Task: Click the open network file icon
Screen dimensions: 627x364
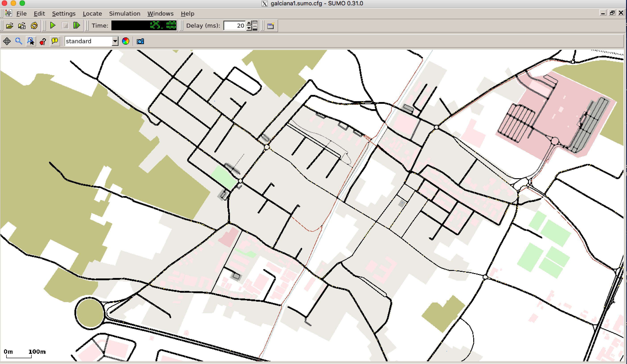Action: click(x=22, y=26)
